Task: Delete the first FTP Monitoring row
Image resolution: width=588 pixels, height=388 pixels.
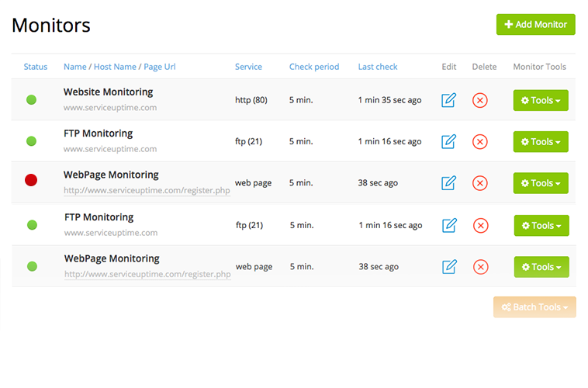Action: coord(480,142)
